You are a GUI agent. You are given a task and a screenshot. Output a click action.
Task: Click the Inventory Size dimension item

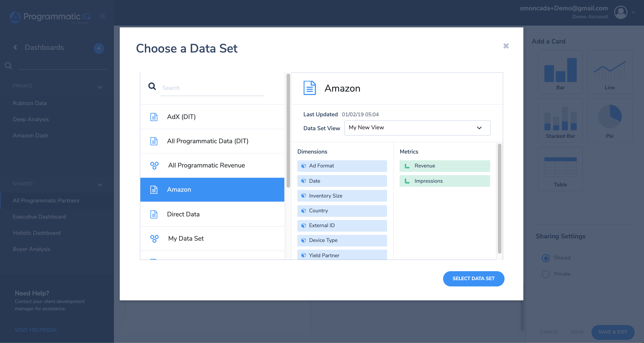pyautogui.click(x=342, y=196)
